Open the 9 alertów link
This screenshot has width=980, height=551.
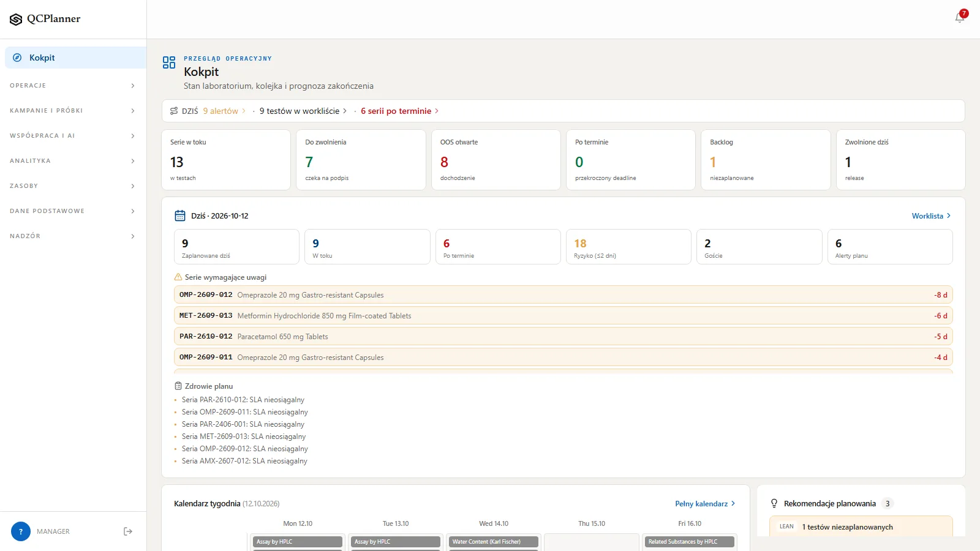[x=224, y=111]
